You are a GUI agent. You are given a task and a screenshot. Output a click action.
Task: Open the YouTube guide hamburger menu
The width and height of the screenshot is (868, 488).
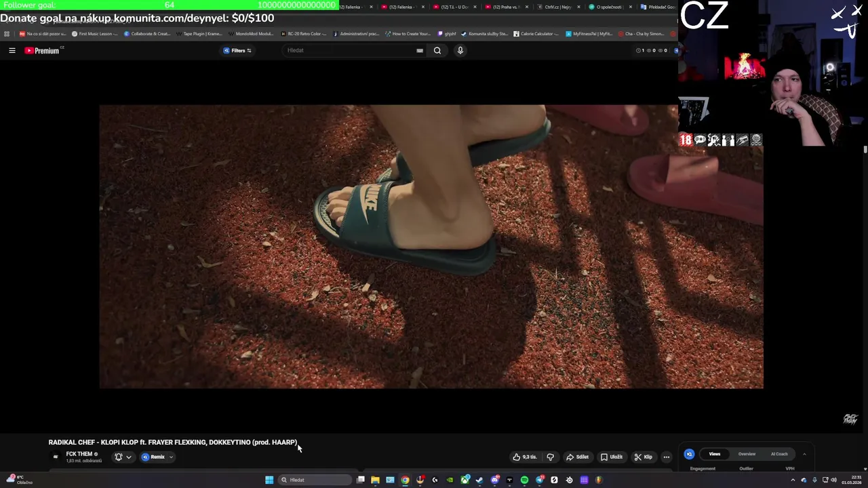click(12, 50)
